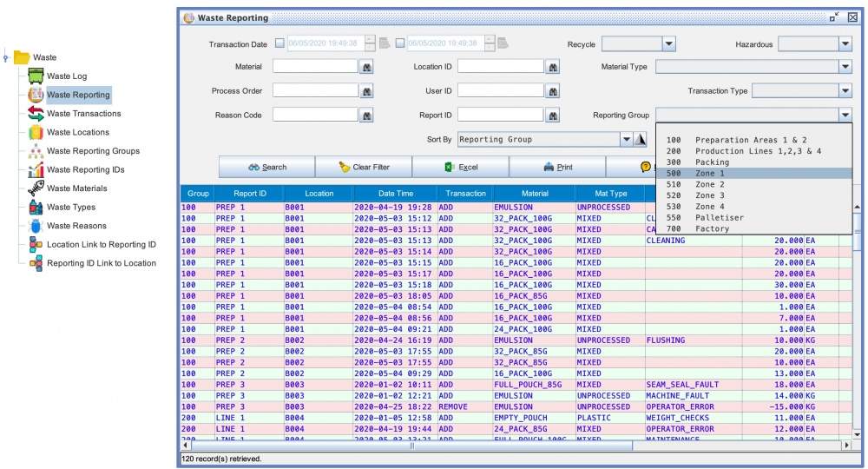Image resolution: width=868 pixels, height=469 pixels.
Task: Click binoculars lookup next to Location ID
Action: coord(552,67)
